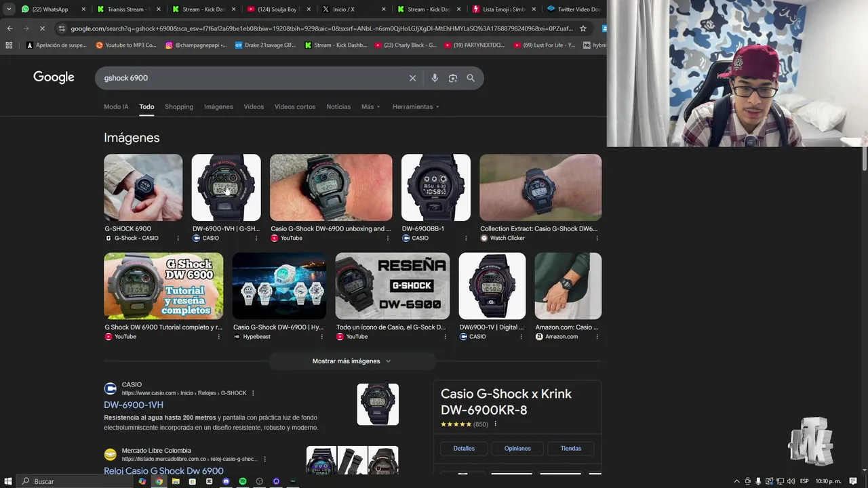Viewport: 868px width, 488px height.
Task: Open the DW-6900-1VH image thumbnail
Action: coord(226,187)
